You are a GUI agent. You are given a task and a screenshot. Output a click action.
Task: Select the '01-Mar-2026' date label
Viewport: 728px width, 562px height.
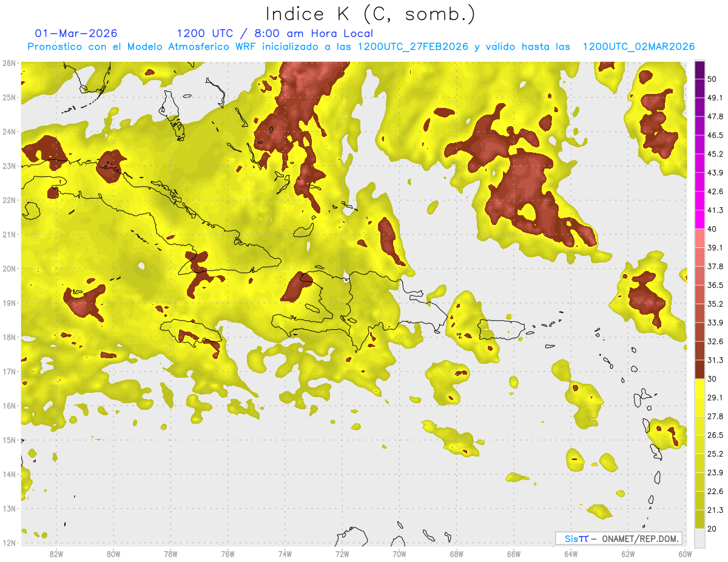pos(76,33)
